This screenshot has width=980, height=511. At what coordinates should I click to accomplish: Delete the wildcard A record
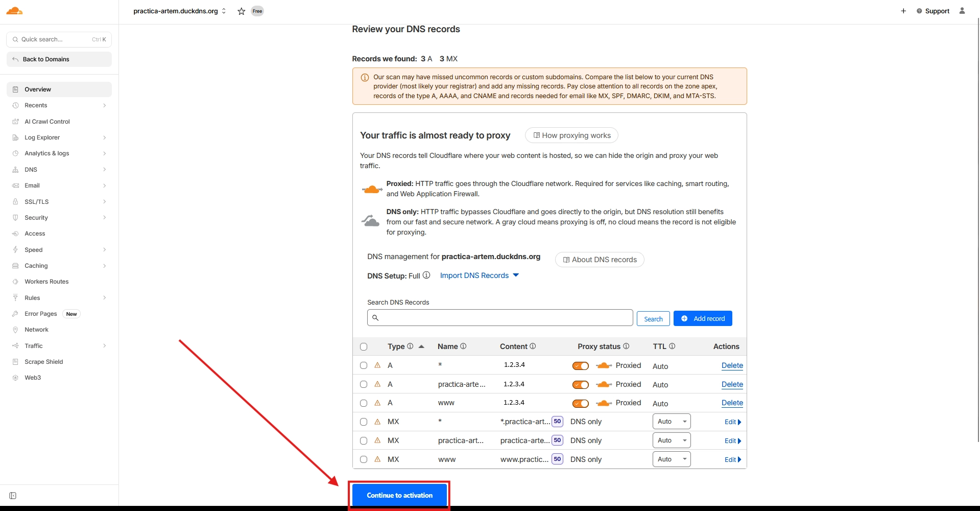point(732,365)
